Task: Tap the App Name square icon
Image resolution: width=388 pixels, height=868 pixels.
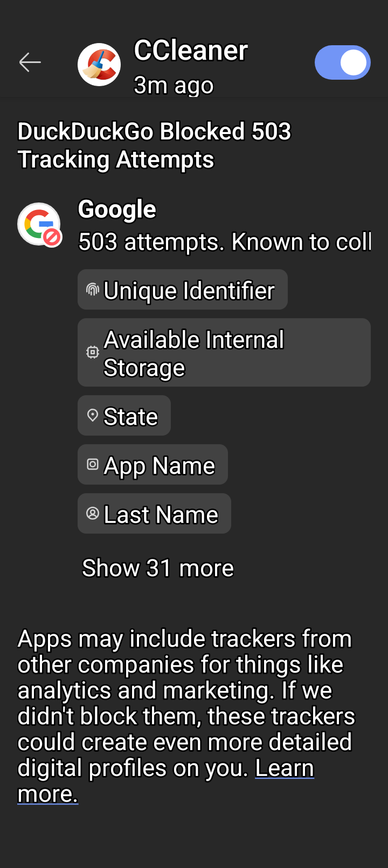Action: point(93,464)
